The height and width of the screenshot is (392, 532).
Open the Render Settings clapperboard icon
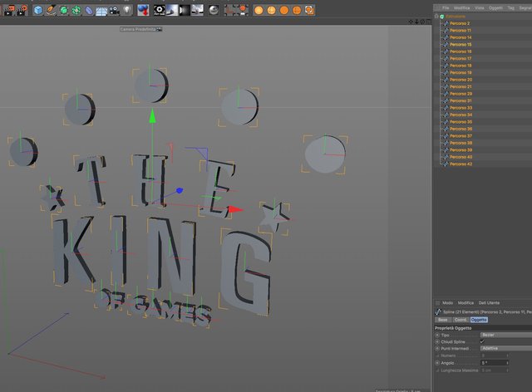pyautogui.click(x=22, y=10)
